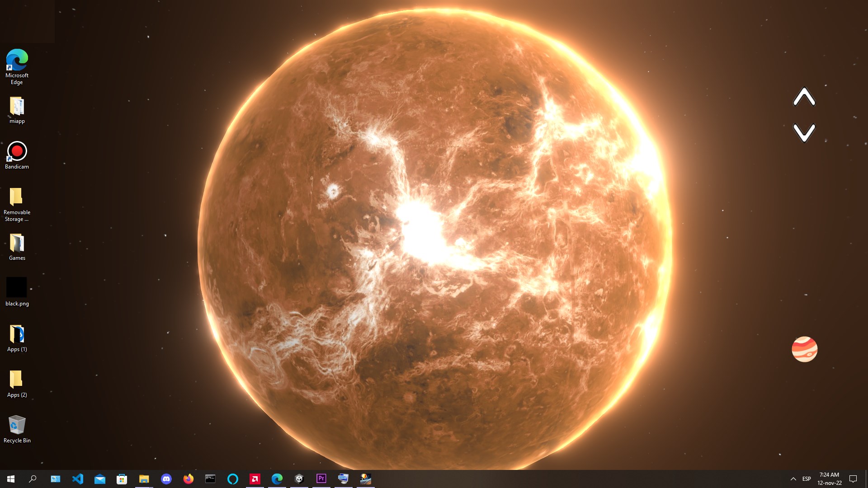
Task: Open the Microsoft Store from the taskbar
Action: [122, 479]
